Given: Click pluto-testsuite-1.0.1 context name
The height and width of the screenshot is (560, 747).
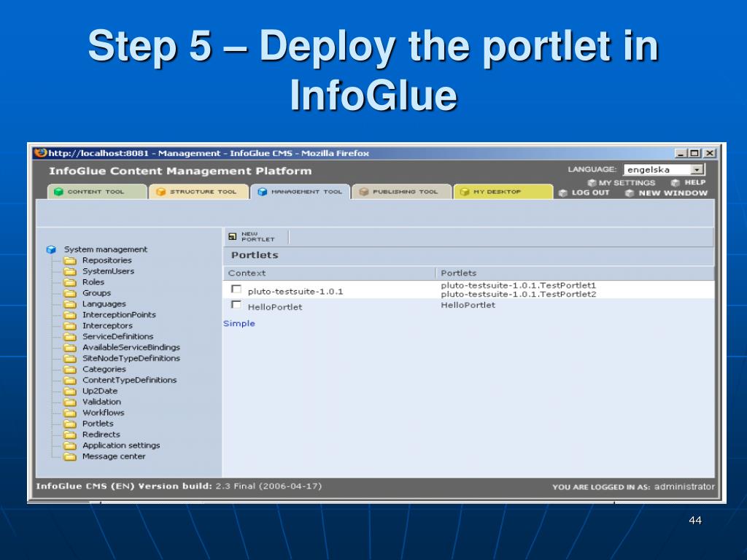Looking at the screenshot, I should click(295, 292).
